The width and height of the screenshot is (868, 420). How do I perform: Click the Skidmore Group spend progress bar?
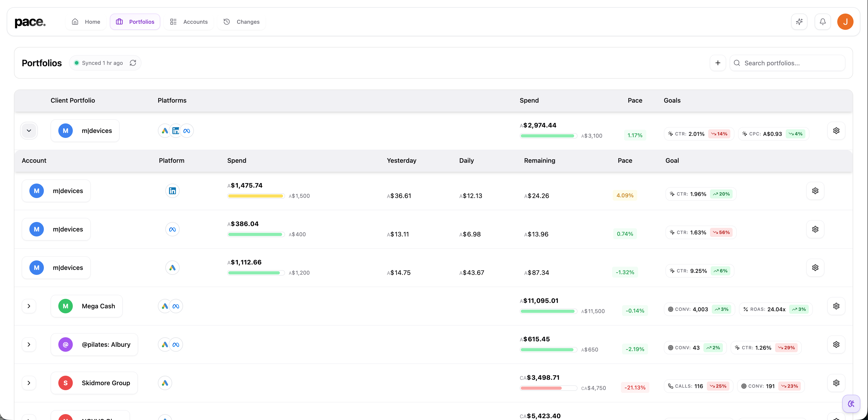coord(548,388)
